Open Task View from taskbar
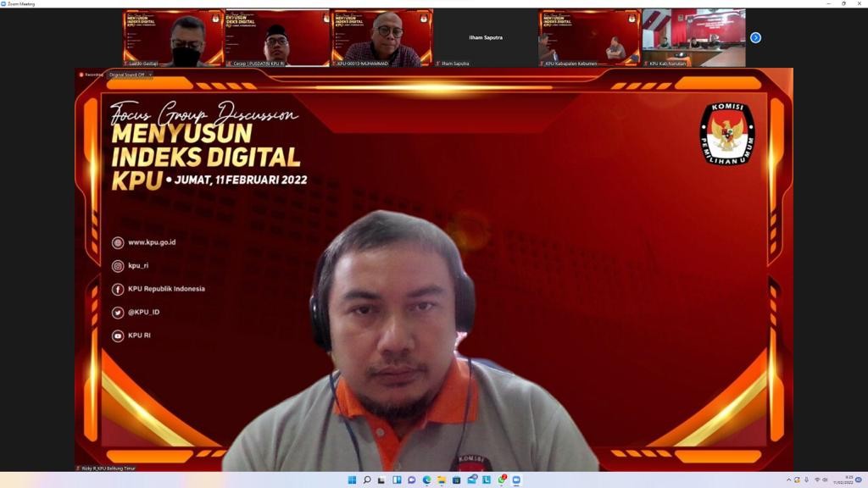Image resolution: width=868 pixels, height=488 pixels. [x=381, y=480]
